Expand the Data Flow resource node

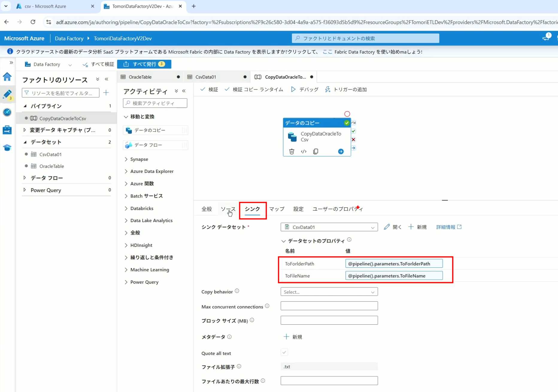[25, 178]
